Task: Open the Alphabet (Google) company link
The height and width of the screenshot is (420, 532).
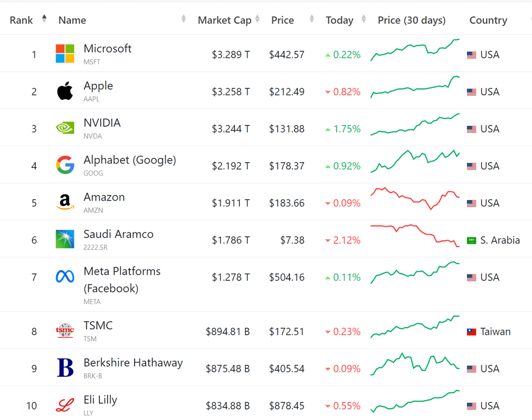Action: pos(130,160)
